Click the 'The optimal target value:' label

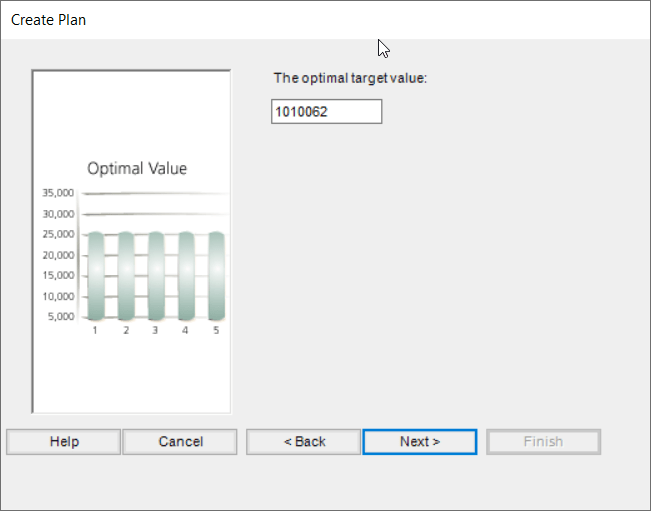tap(350, 78)
